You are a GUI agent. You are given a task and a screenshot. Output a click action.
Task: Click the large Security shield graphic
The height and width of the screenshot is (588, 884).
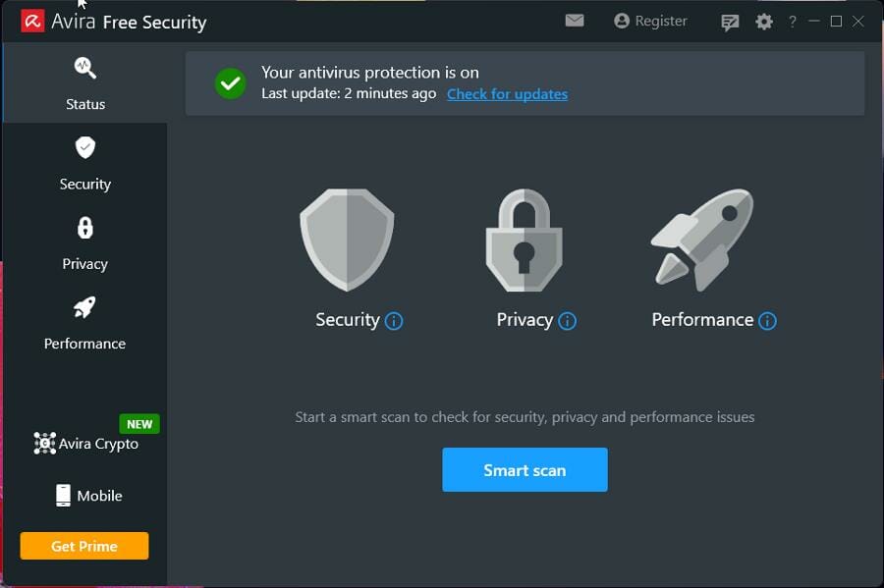(x=348, y=240)
